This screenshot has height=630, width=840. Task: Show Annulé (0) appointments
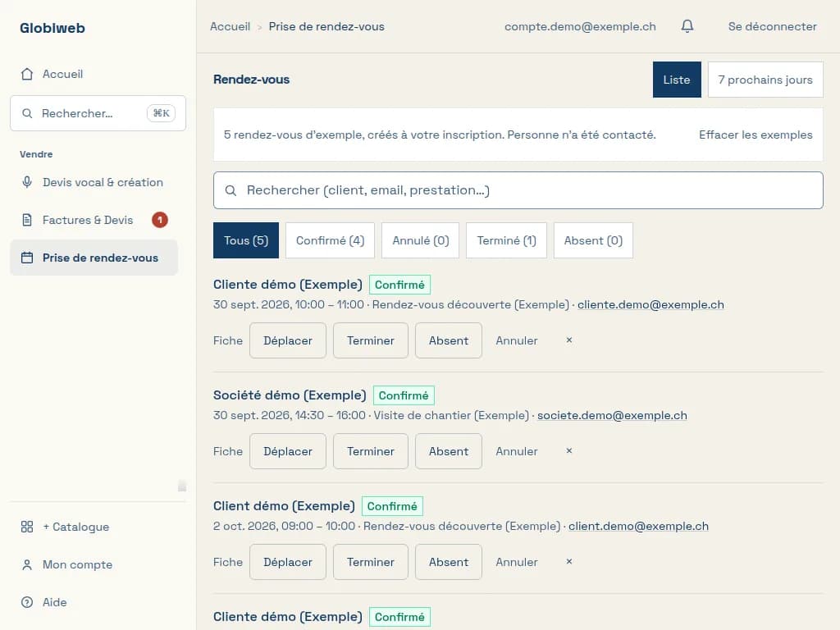pos(421,240)
